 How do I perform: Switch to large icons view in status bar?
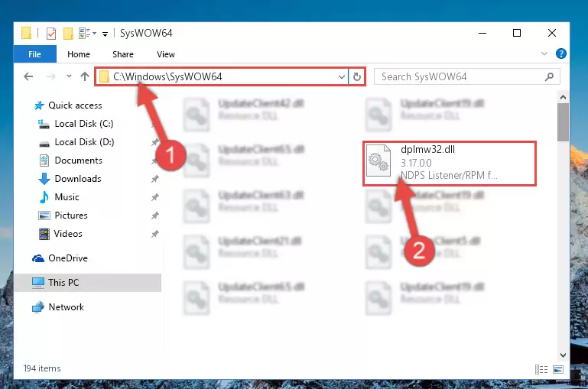click(558, 370)
